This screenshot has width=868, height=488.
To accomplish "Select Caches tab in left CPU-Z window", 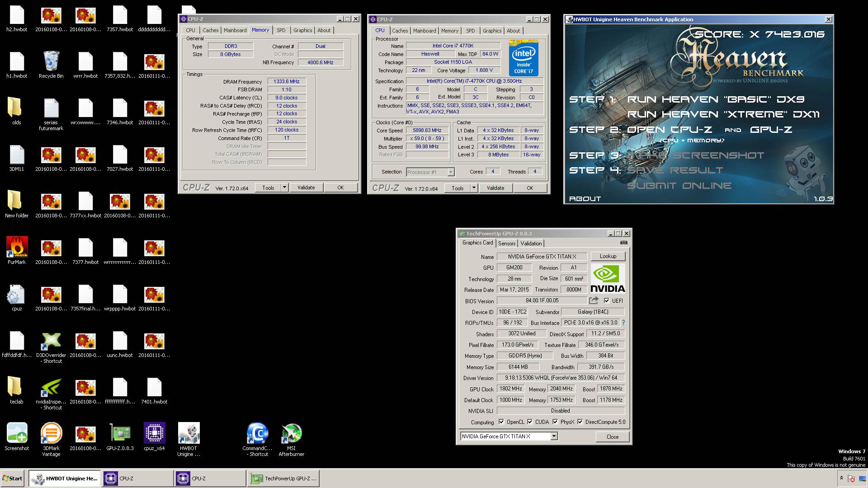I will point(210,30).
